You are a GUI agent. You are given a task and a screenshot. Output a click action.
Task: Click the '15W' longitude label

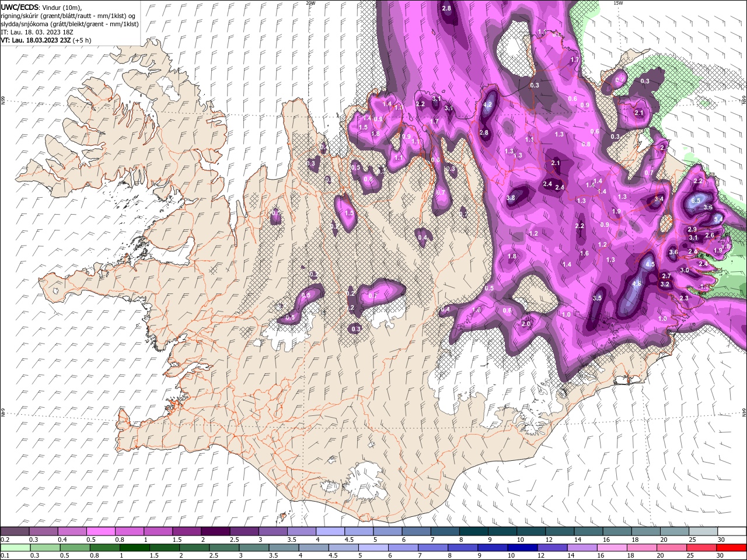coord(618,3)
